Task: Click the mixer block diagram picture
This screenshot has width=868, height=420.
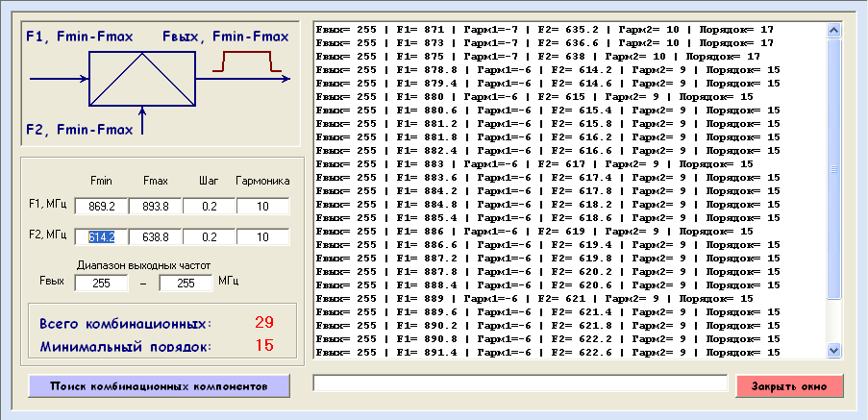Action: click(161, 84)
